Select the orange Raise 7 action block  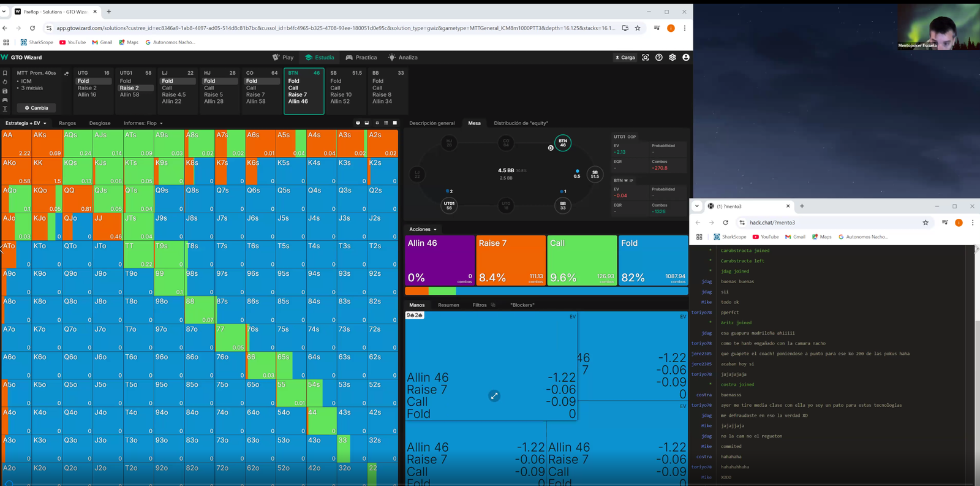[x=510, y=260]
